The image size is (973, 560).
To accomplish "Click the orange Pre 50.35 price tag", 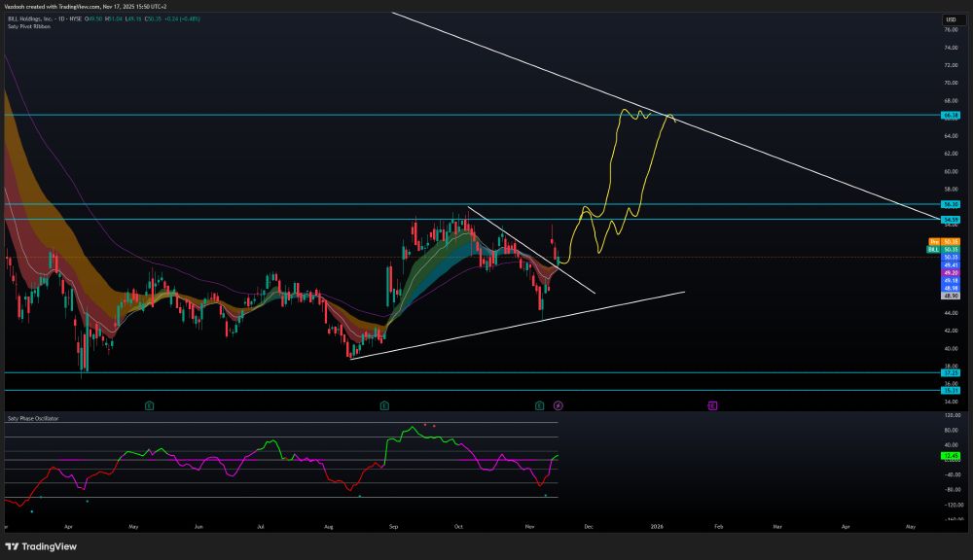I will (944, 242).
